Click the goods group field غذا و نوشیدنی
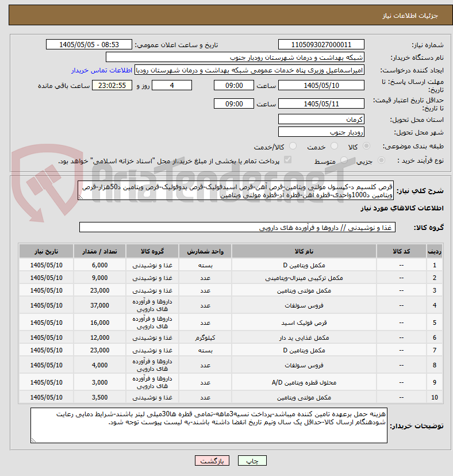 pyautogui.click(x=237, y=228)
